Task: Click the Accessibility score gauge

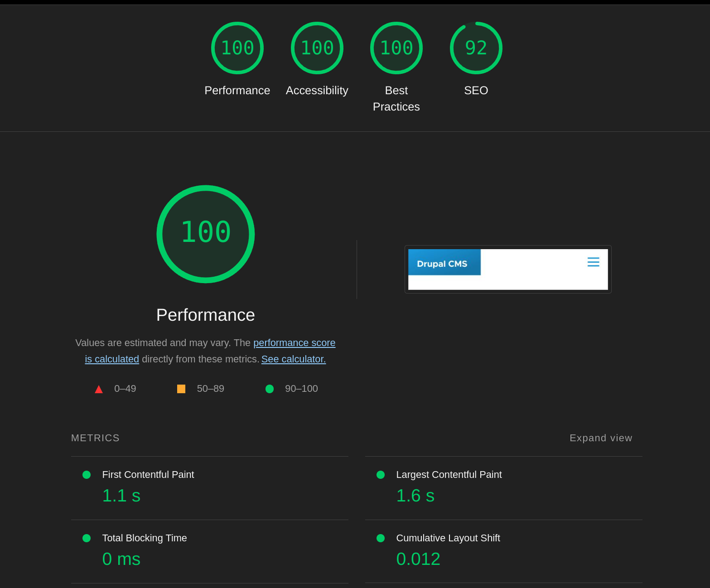Action: coord(317,48)
